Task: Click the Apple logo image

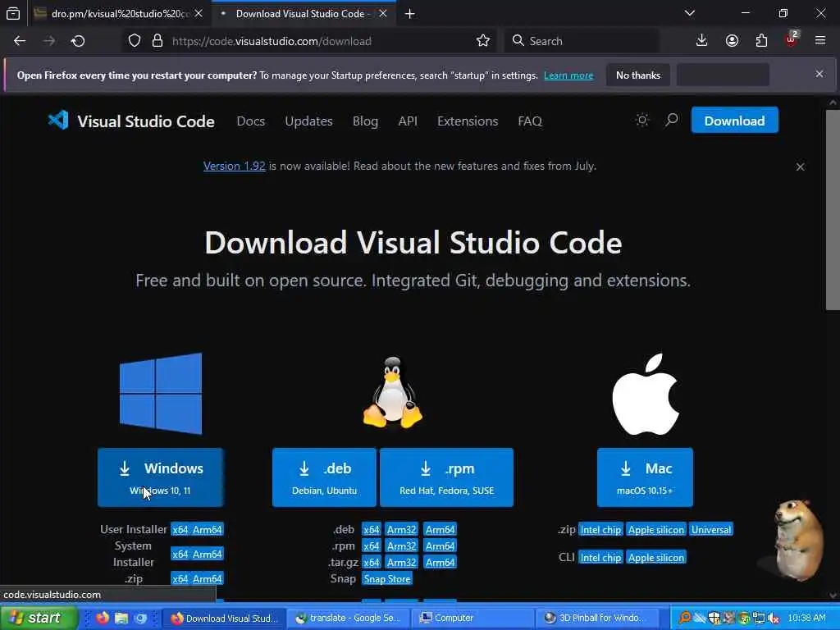Action: 645,395
